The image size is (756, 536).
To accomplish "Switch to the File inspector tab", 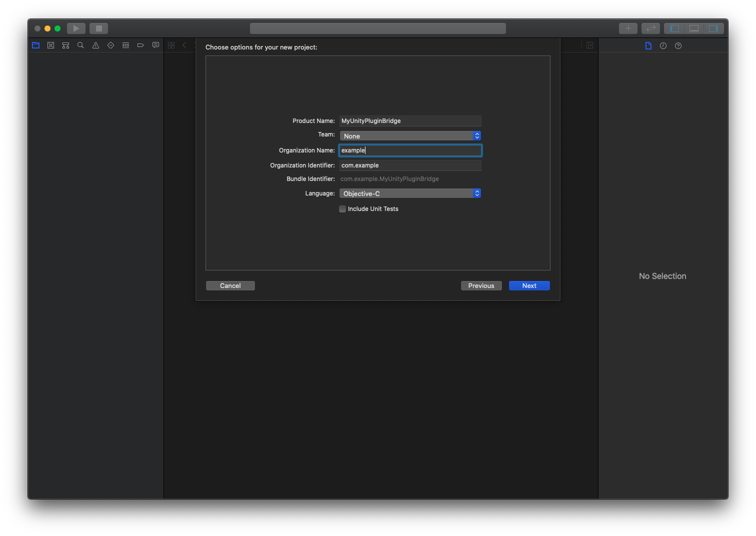I will pos(648,46).
